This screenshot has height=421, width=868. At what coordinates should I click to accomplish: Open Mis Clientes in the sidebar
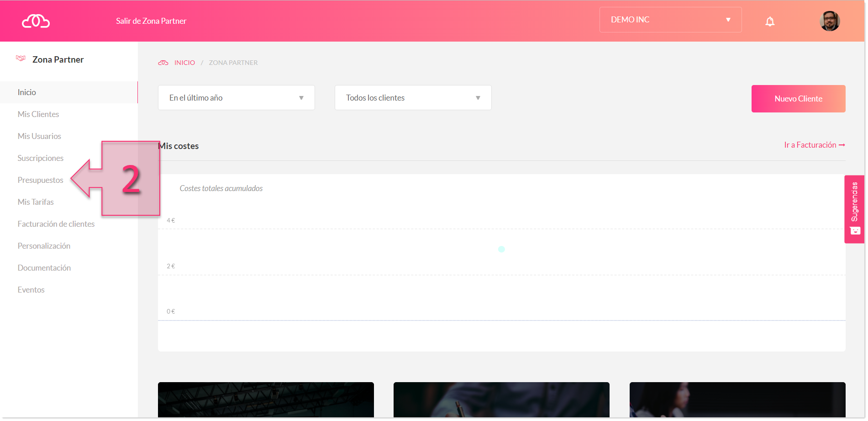pos(38,114)
